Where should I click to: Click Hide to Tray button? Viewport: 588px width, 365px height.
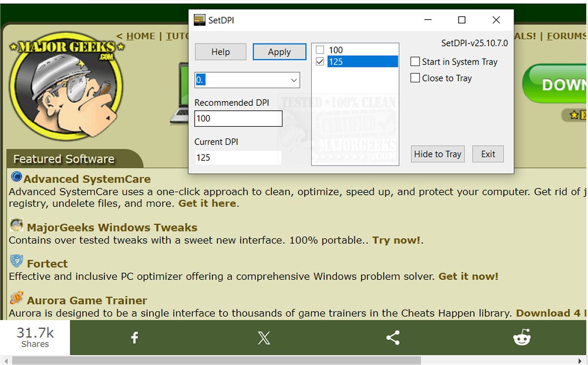coord(438,154)
